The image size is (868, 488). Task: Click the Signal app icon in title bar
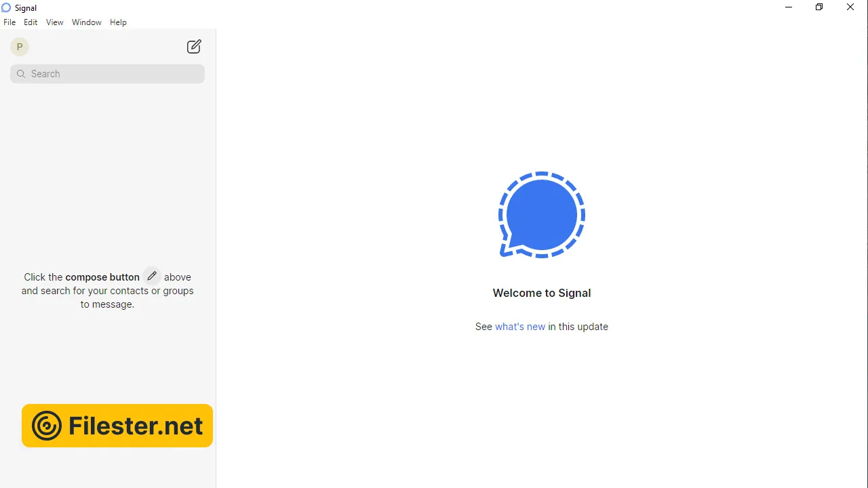tap(6, 7)
